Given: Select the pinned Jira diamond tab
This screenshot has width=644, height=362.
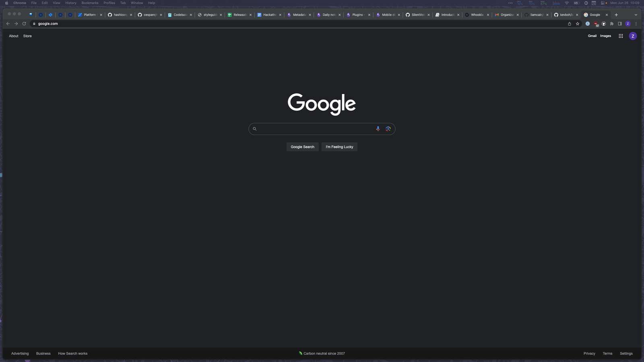Looking at the screenshot, I should point(50,15).
